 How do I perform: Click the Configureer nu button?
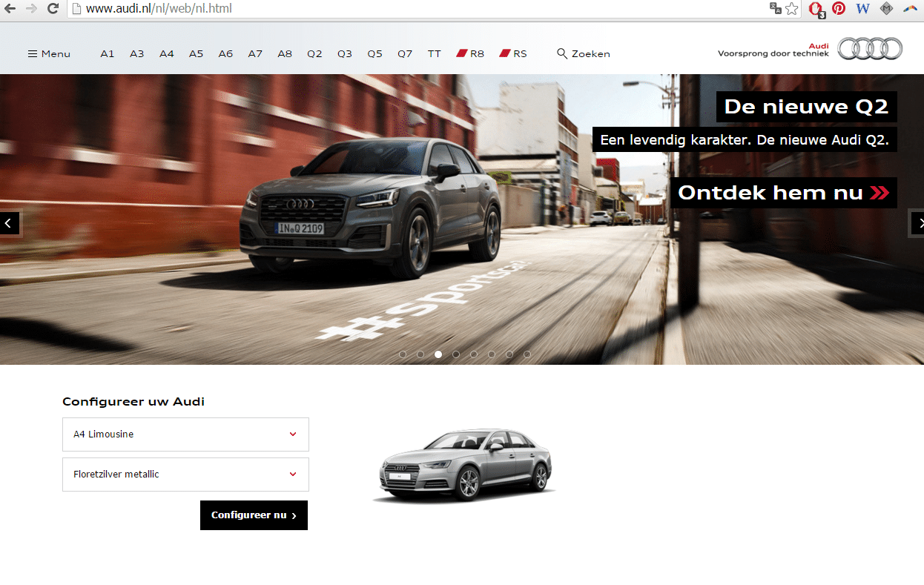pyautogui.click(x=254, y=515)
